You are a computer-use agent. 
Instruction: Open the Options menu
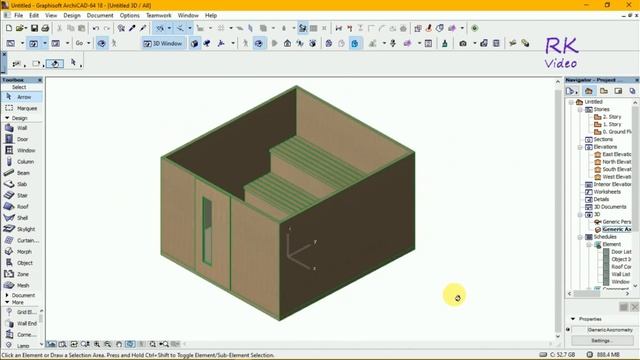130,16
